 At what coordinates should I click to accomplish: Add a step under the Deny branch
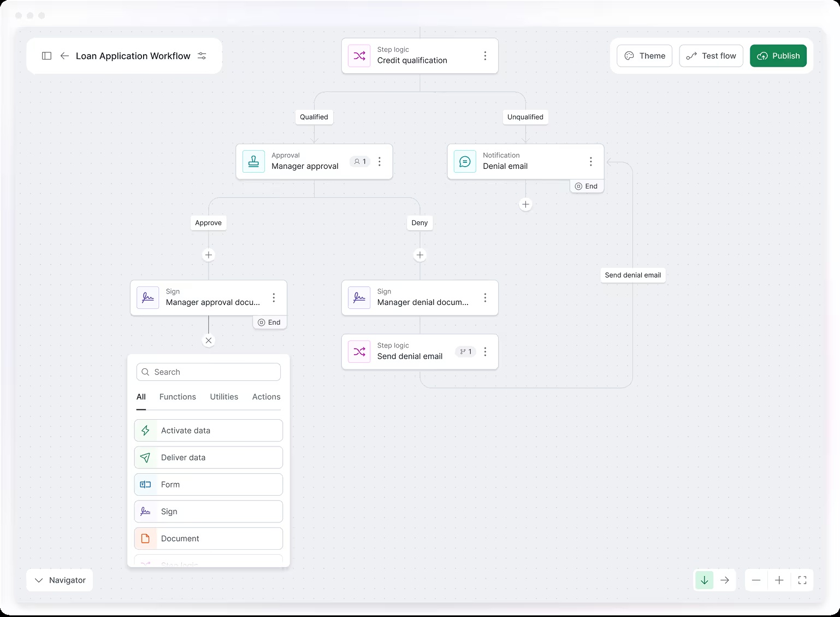click(x=420, y=255)
